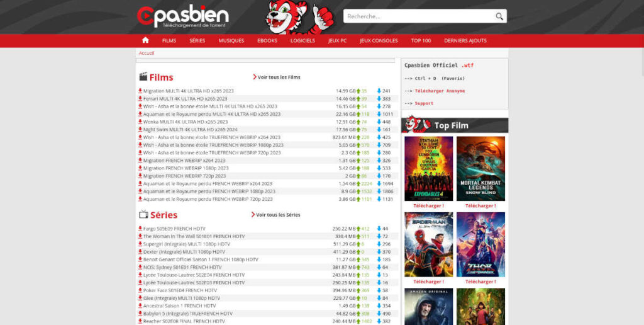Click download icon beside Poker Face S01E04

point(140,290)
